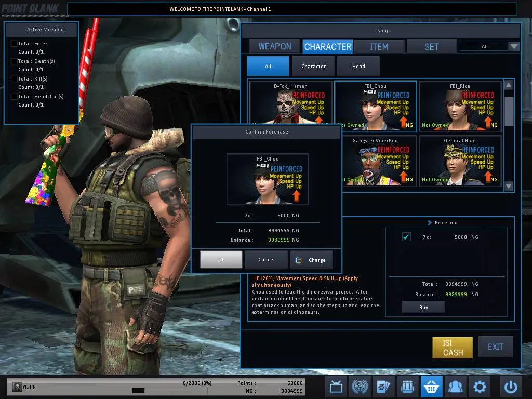Switch to the WEAPON shop tab
The width and height of the screenshot is (532, 399).
coord(275,46)
